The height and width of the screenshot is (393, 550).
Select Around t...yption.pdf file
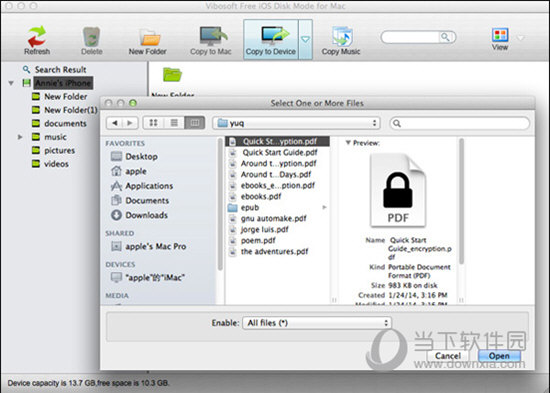tap(277, 164)
